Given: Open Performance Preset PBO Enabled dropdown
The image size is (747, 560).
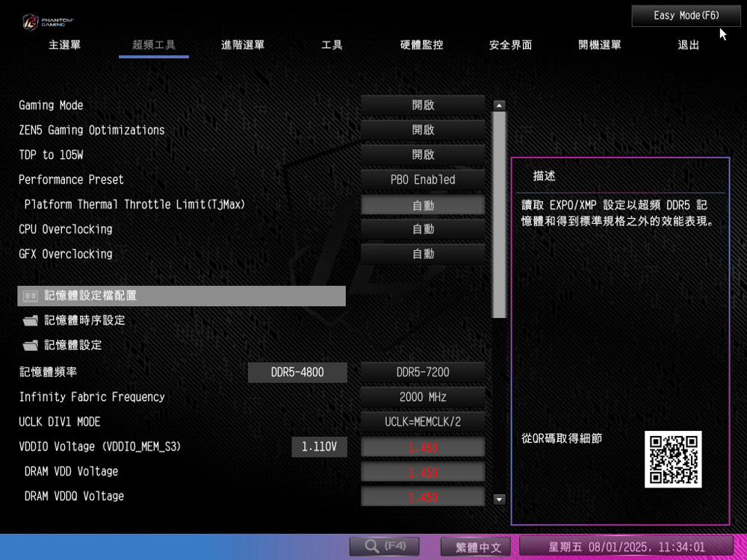Looking at the screenshot, I should tap(423, 180).
